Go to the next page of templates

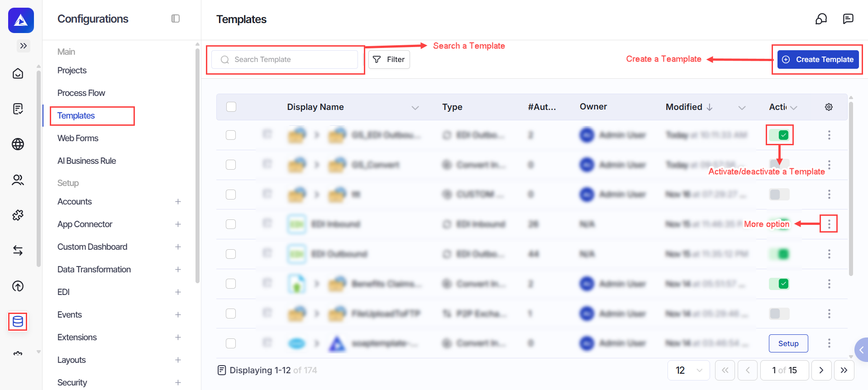[x=821, y=371]
